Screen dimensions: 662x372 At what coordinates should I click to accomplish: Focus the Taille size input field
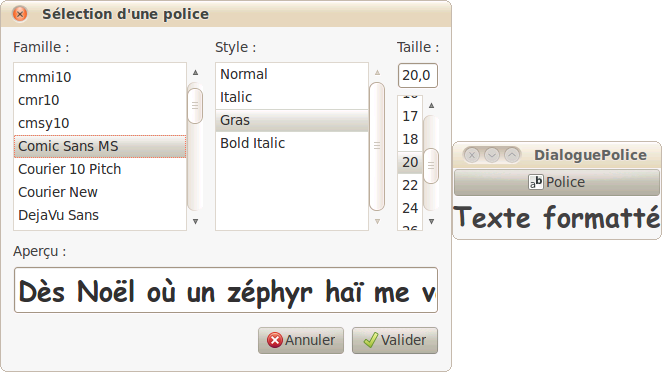coord(418,76)
